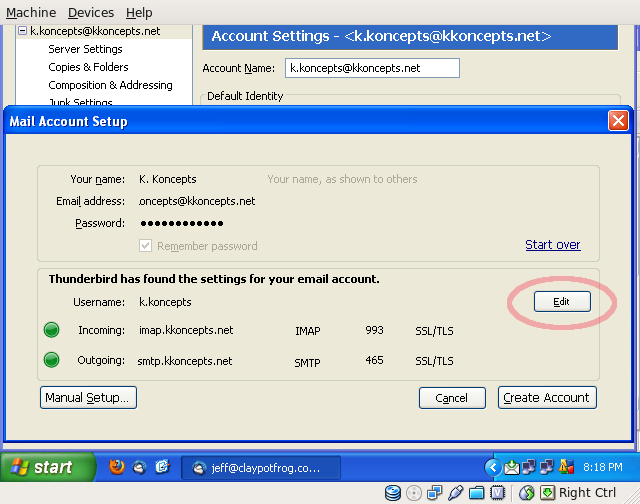Click the VirtualBox mouse integration icon
The height and width of the screenshot is (504, 640).
tap(527, 493)
